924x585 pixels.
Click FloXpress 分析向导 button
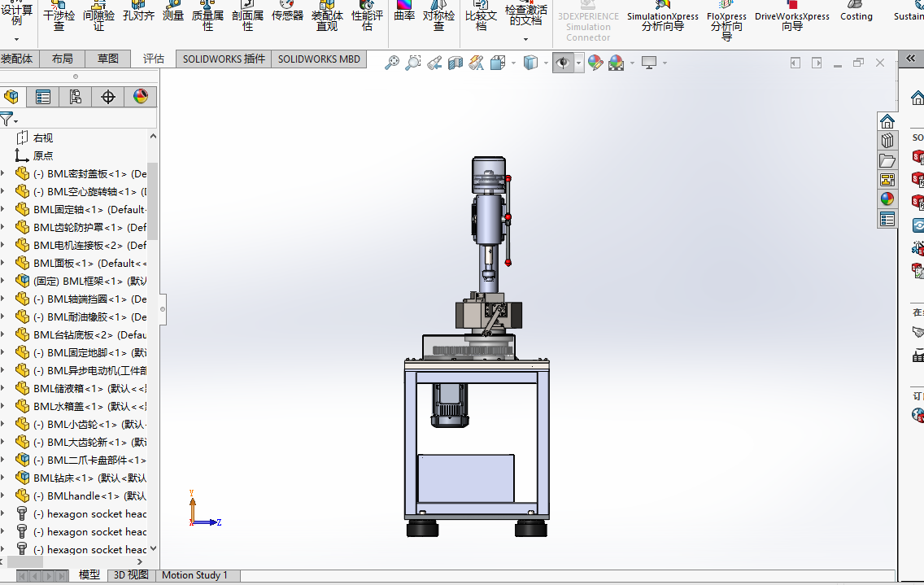[x=726, y=21]
